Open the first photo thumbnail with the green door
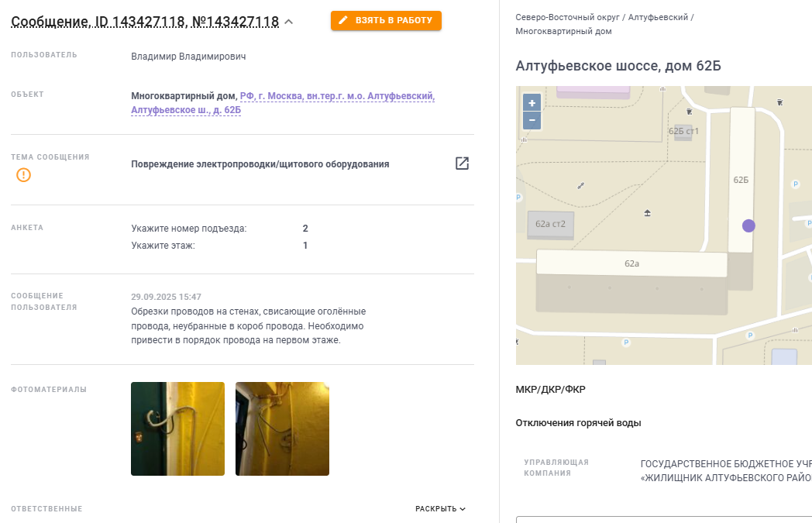Viewport: 812px width, 523px height. (x=177, y=428)
